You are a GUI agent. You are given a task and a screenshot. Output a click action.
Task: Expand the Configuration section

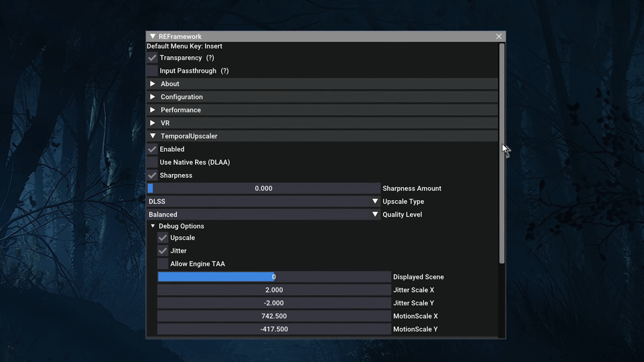(181, 97)
